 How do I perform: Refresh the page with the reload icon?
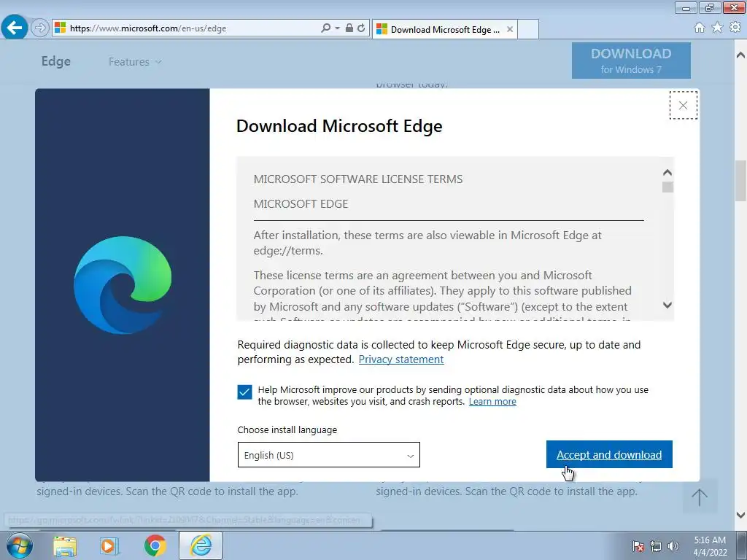[362, 28]
